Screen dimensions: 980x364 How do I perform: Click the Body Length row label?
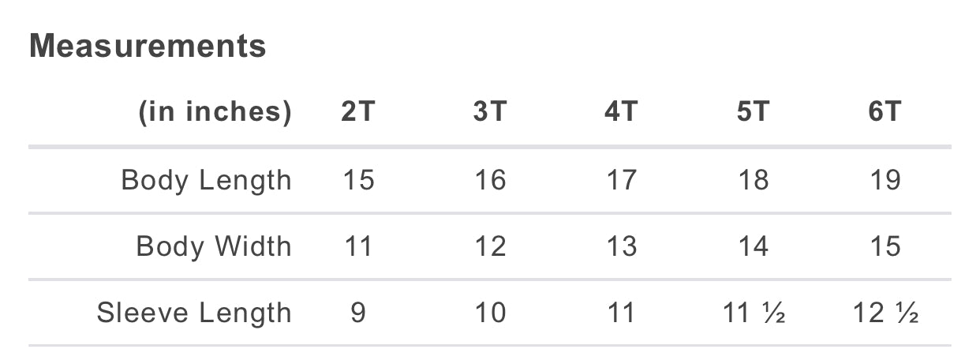(x=206, y=181)
